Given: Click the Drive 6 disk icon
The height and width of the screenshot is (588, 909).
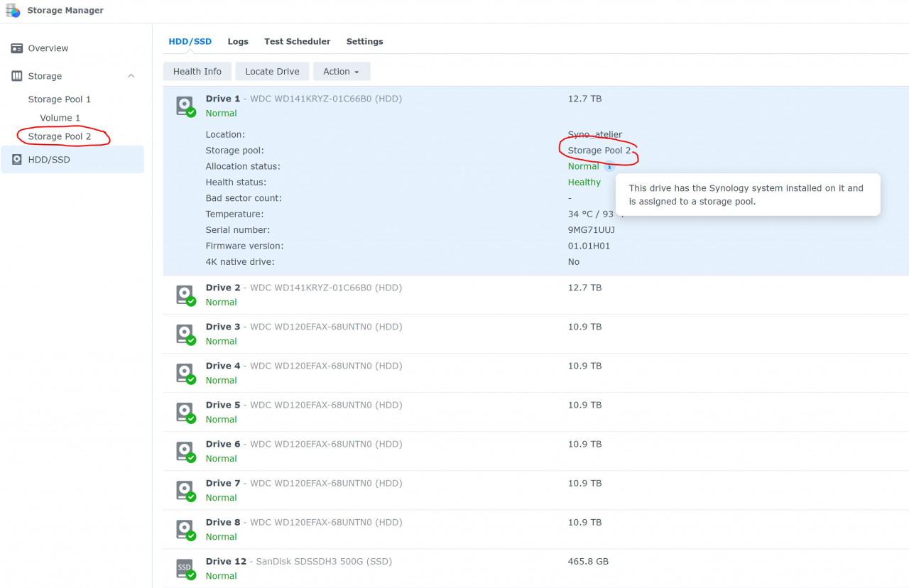Looking at the screenshot, I should tap(185, 451).
